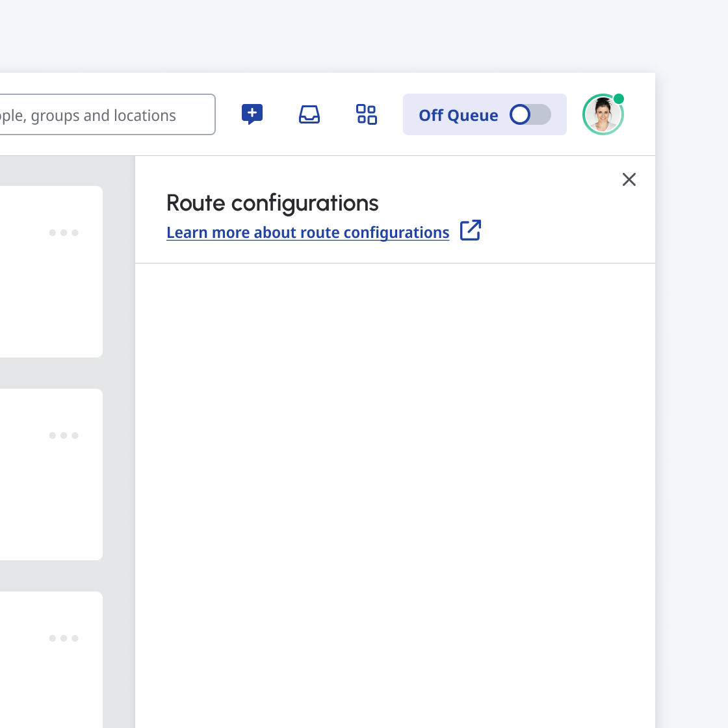Click the external link arrow icon

click(x=471, y=231)
